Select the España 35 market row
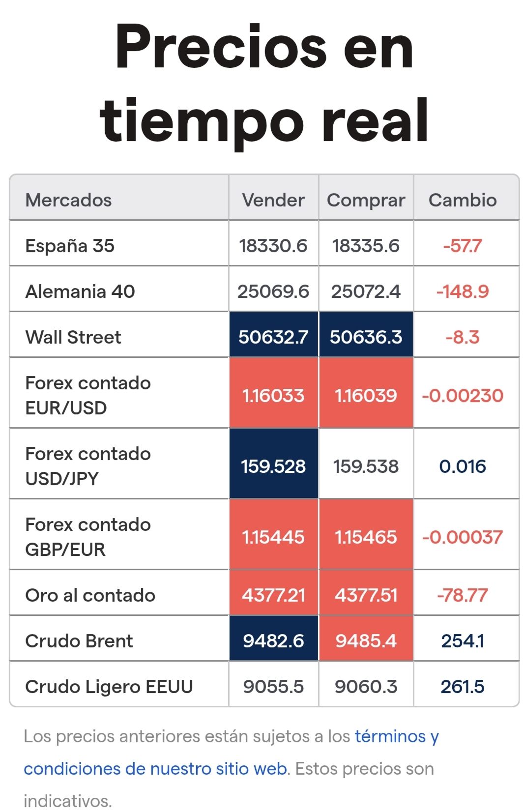 click(264, 246)
